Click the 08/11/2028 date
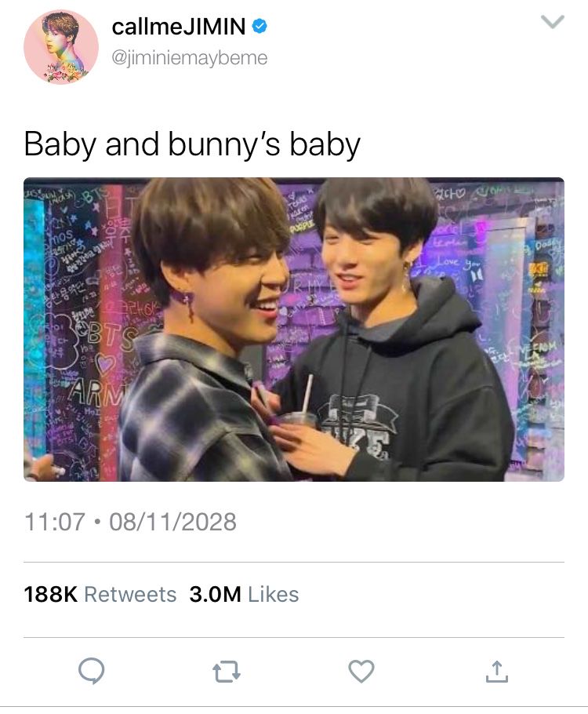588x714 pixels. click(173, 522)
